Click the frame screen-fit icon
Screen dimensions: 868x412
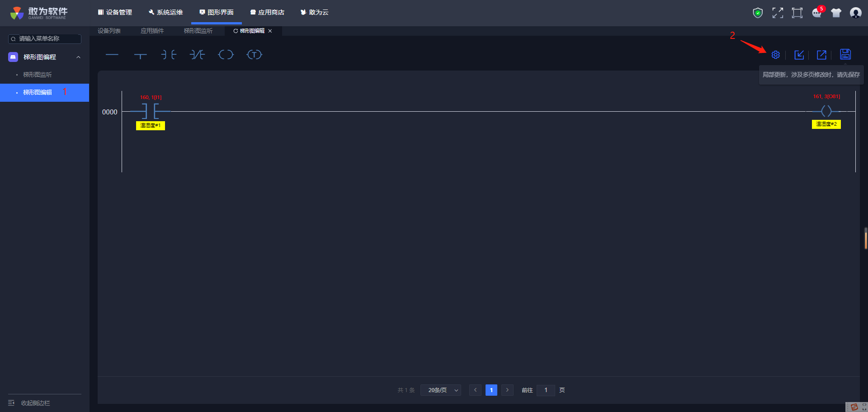click(x=797, y=13)
